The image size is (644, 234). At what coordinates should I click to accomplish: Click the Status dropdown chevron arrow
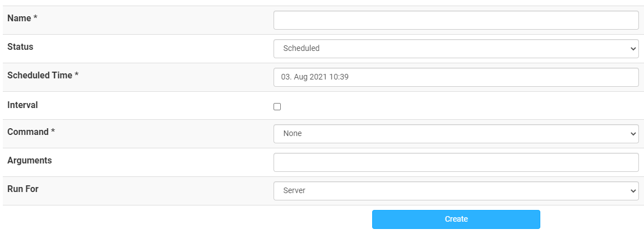(632, 49)
